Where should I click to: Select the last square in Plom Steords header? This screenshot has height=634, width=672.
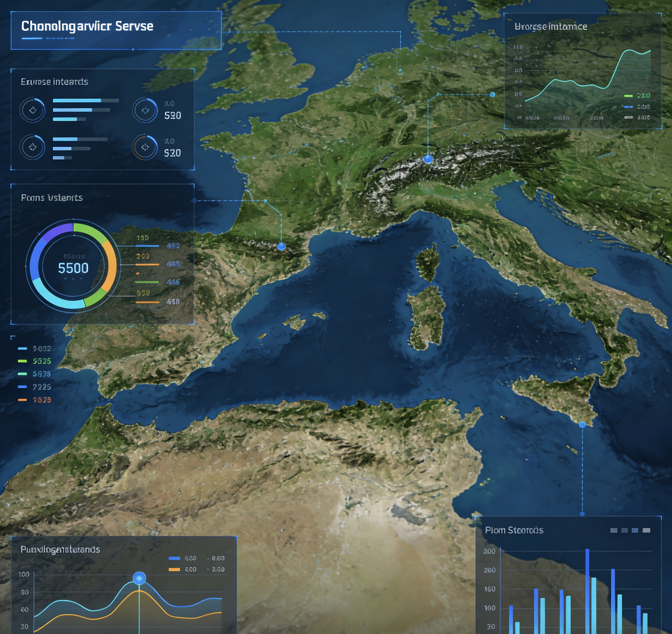(x=646, y=530)
